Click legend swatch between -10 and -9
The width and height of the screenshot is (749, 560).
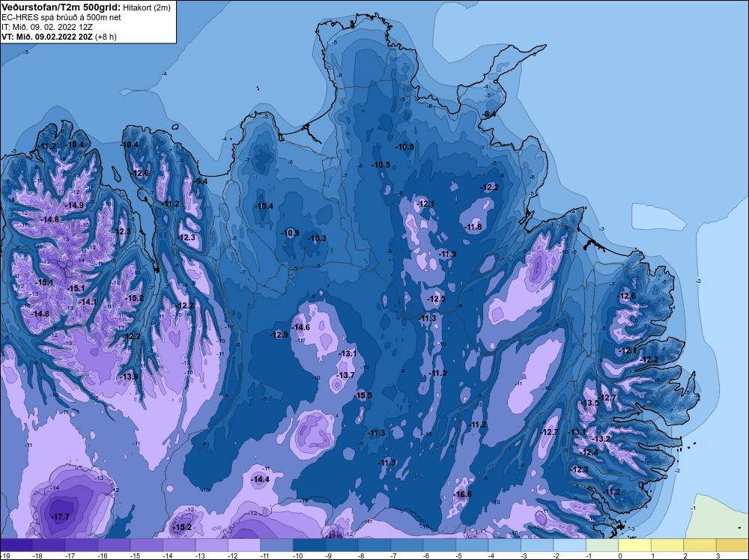coord(309,545)
